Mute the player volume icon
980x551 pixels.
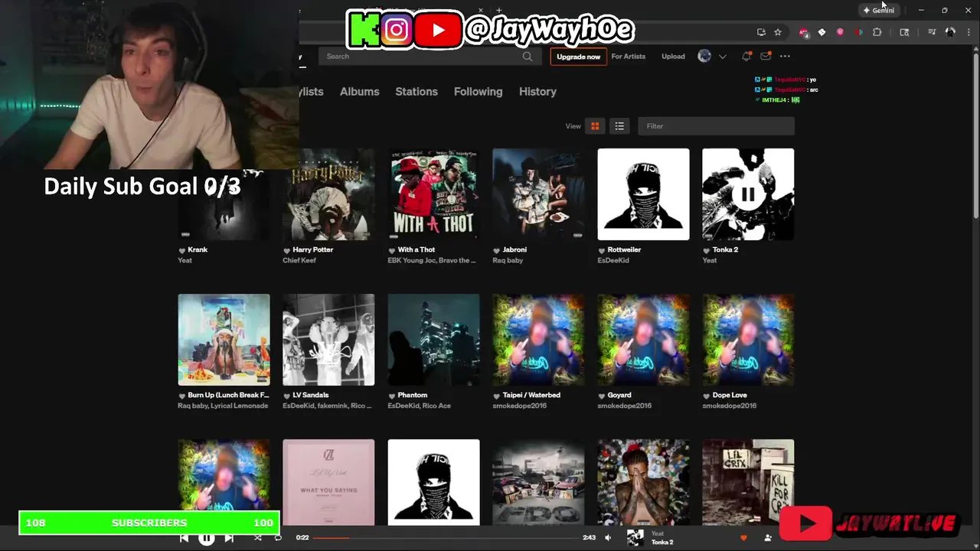pos(608,538)
